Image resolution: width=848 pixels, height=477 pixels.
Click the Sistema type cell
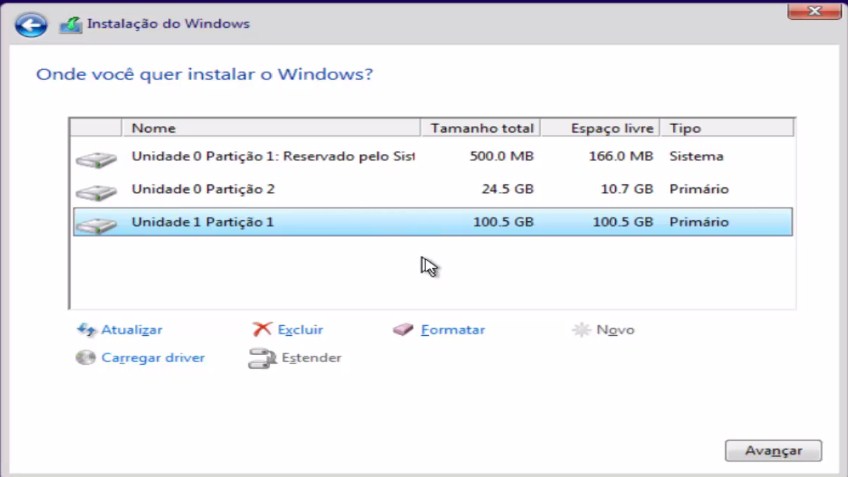(696, 156)
